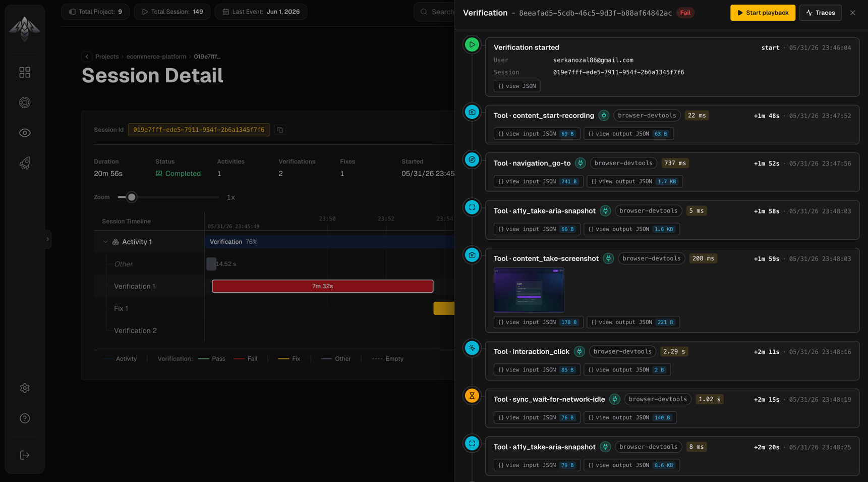Click the browser-devtools tag on navigation_go-to

[x=623, y=163]
